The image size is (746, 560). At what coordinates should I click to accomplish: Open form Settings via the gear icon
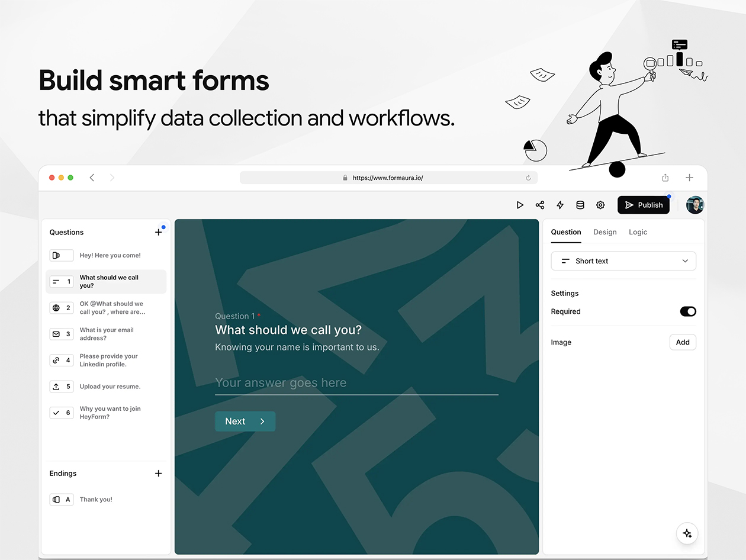600,205
